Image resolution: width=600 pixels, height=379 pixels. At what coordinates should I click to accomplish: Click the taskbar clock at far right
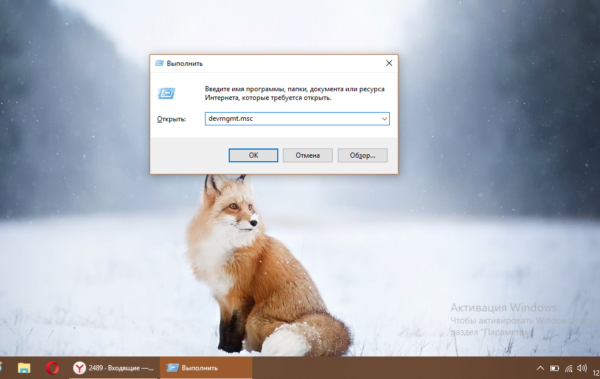pyautogui.click(x=596, y=372)
